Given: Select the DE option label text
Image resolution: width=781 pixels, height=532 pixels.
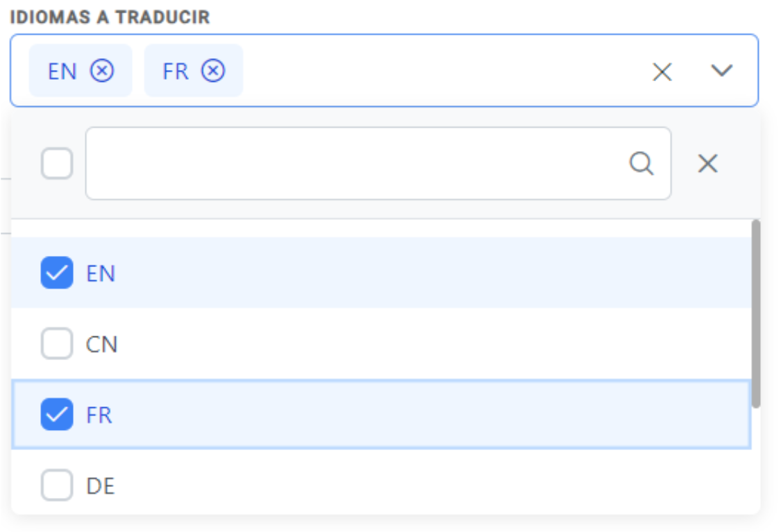Looking at the screenshot, I should pos(101,486).
